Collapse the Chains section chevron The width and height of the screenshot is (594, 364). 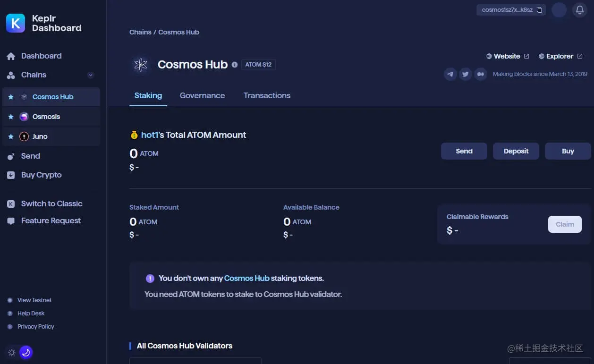[91, 75]
